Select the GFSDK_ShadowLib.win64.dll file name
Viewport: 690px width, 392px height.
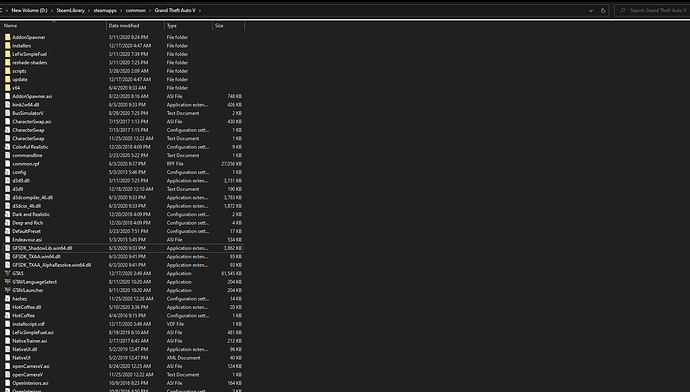coord(42,248)
